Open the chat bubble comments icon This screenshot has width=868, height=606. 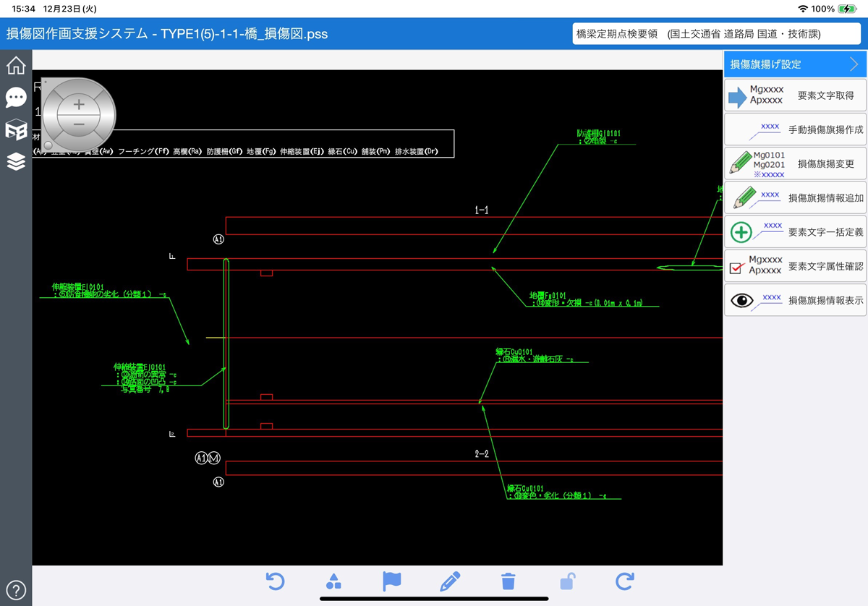pos(16,98)
